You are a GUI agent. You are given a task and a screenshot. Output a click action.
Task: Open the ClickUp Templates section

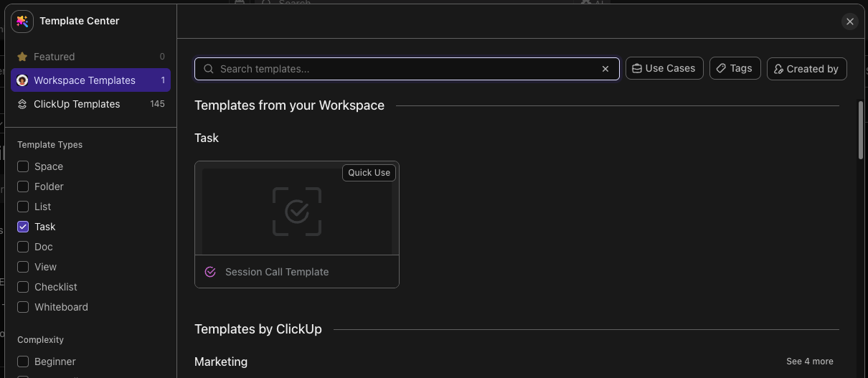[90, 104]
